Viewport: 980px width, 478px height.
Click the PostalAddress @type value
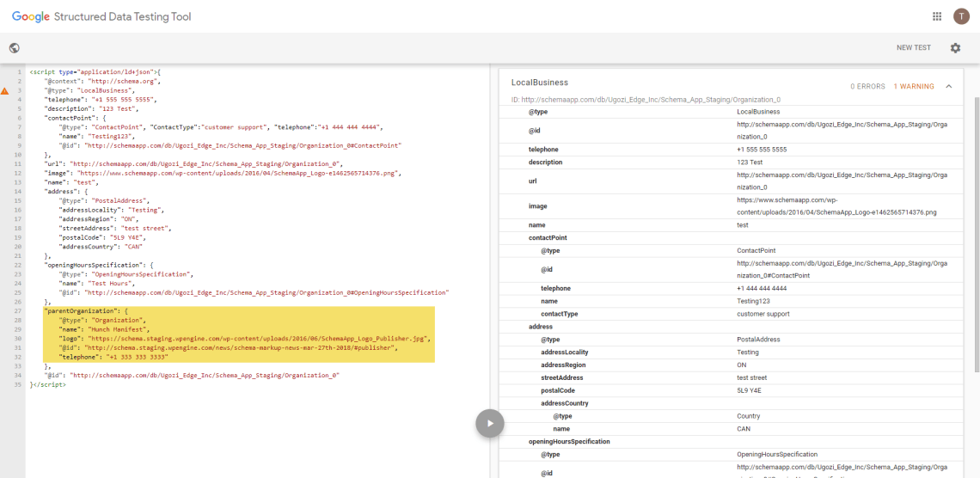tap(758, 340)
